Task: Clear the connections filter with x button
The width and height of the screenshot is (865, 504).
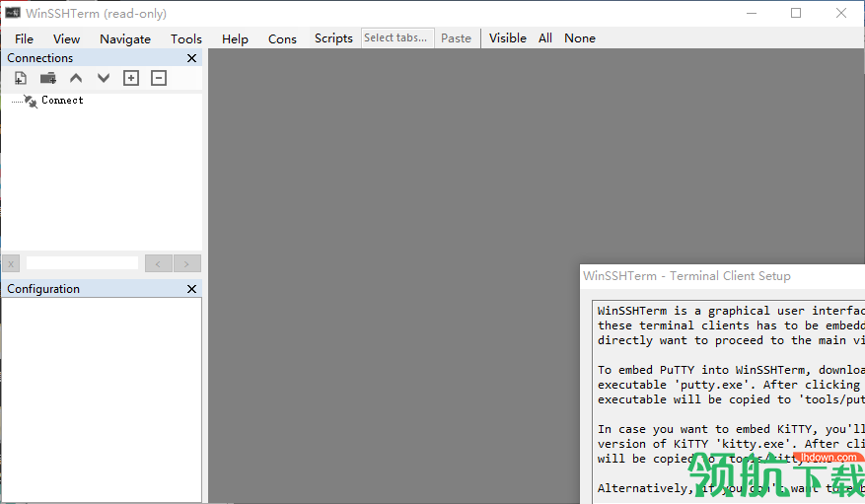Action: pyautogui.click(x=11, y=263)
